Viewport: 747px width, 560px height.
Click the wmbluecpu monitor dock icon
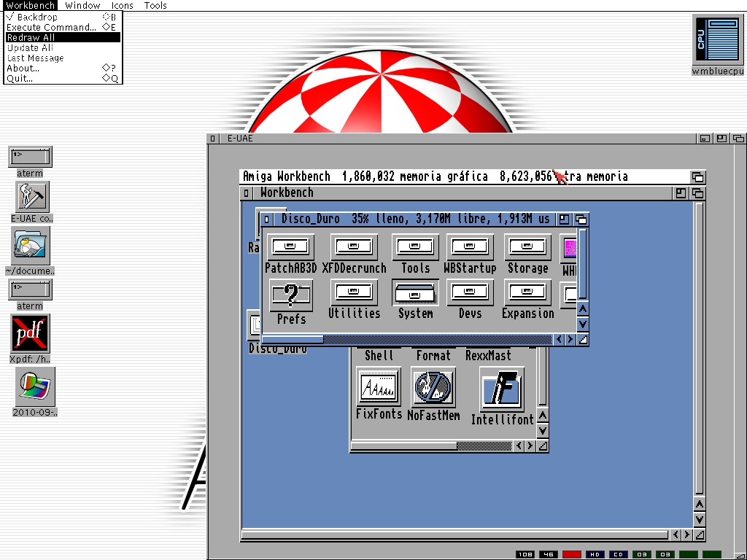718,39
